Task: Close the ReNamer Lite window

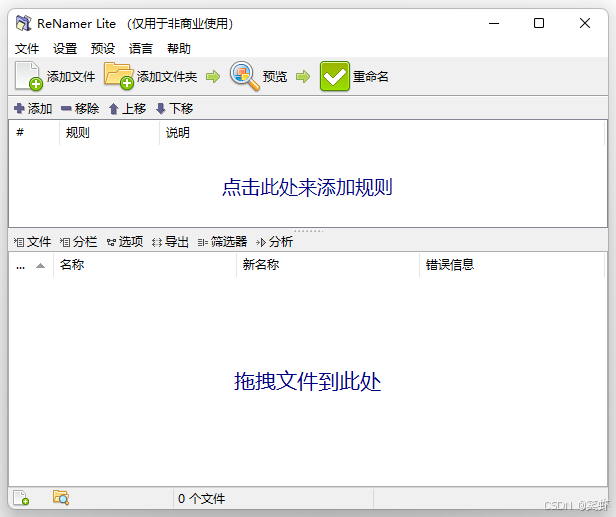Action: click(585, 23)
